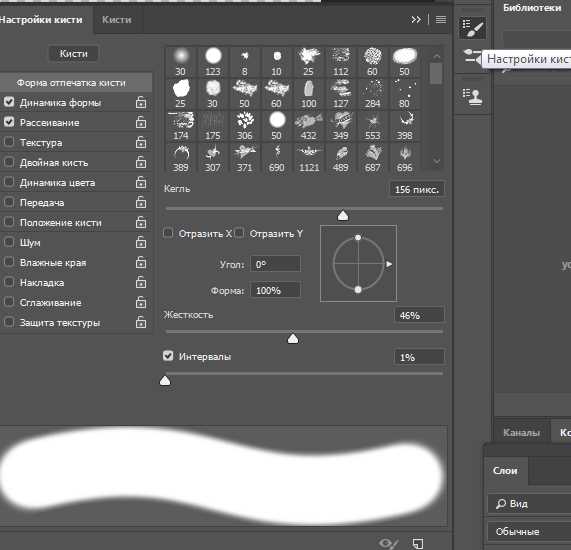Image resolution: width=571 pixels, height=550 pixels.
Task: Check Отразить X option
Action: click(x=168, y=233)
